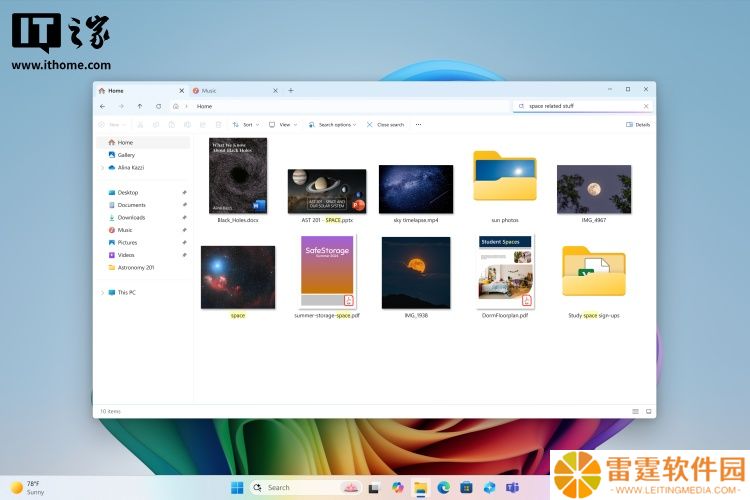Click the Copy icon in toolbar

[x=155, y=124]
